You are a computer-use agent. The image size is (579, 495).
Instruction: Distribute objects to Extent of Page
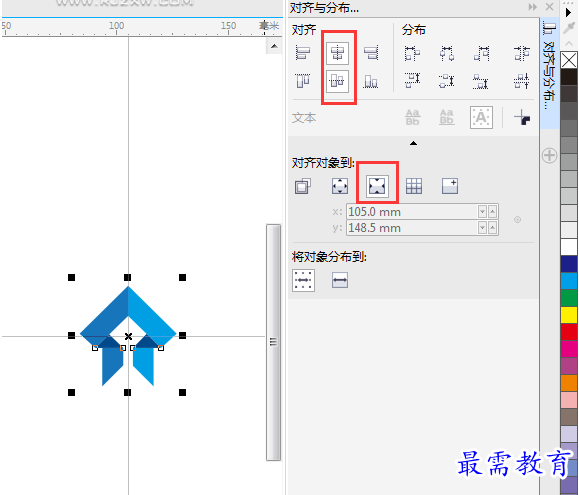click(340, 280)
